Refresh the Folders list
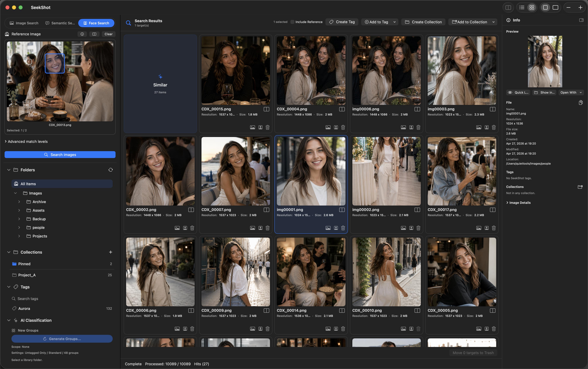Screen dimensions: 588x369 tap(110, 170)
